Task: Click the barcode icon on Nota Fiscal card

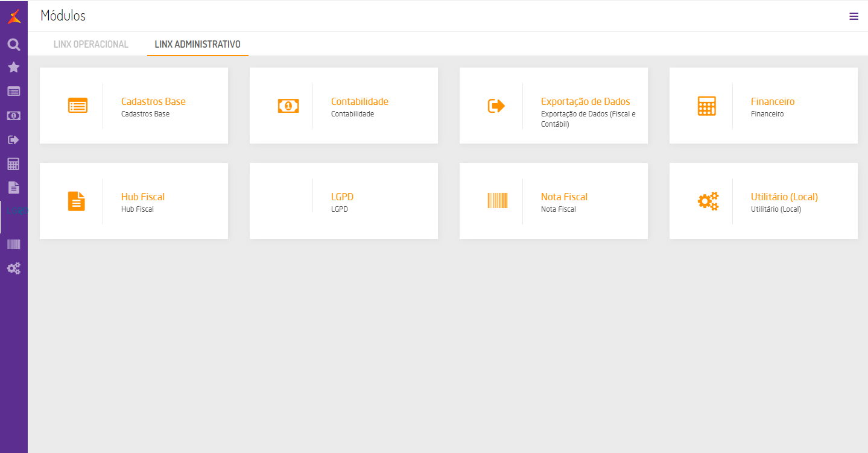Action: 498,201
